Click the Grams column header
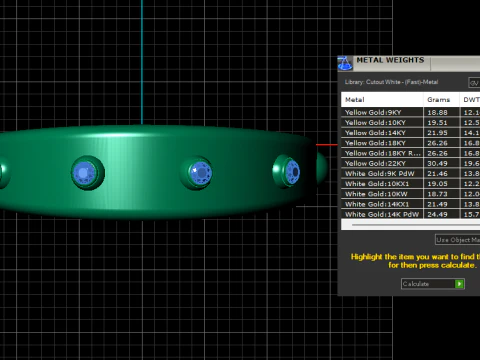This screenshot has width=480, height=360. coord(441,100)
